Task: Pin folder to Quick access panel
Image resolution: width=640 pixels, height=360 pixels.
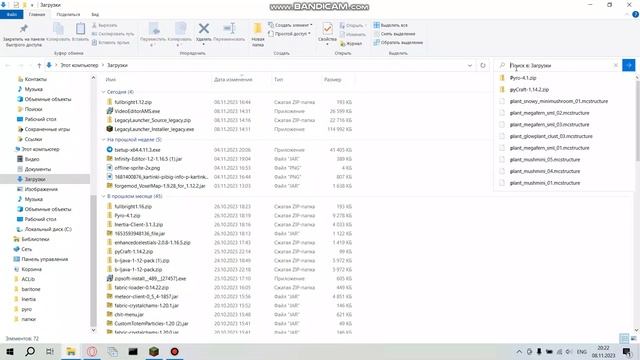Action: [24, 34]
